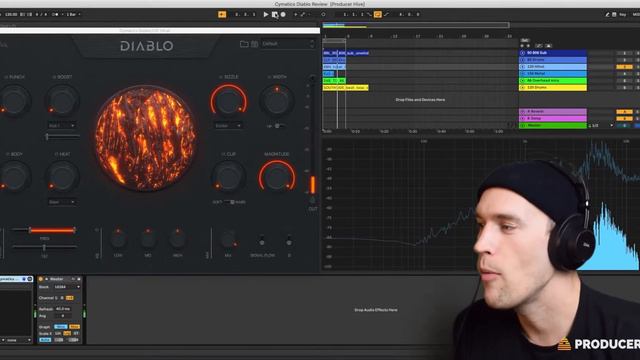Toggle the Spectrum device activator
The width and height of the screenshot is (640, 360).
40,279
